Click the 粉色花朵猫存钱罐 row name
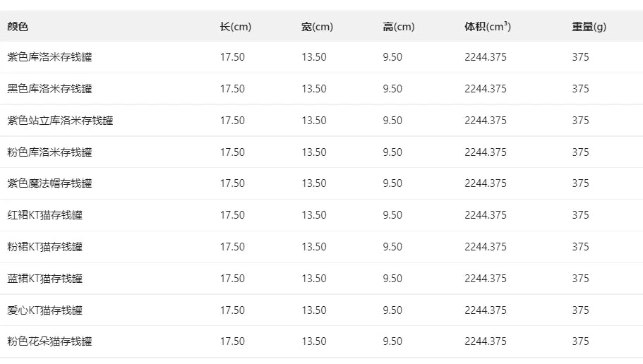Image resolution: width=643 pixels, height=364 pixels. point(49,341)
